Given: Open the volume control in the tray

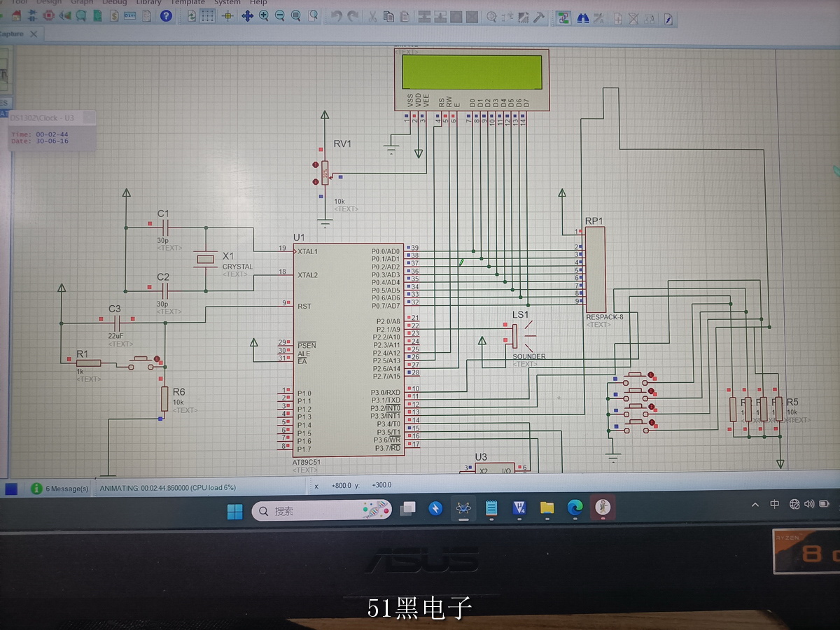Looking at the screenshot, I should coord(810,503).
